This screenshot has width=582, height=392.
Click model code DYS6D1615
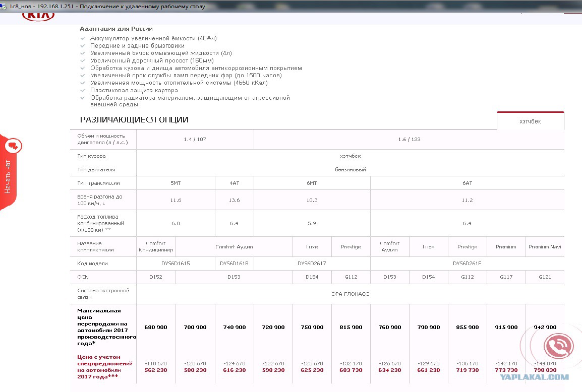click(176, 264)
